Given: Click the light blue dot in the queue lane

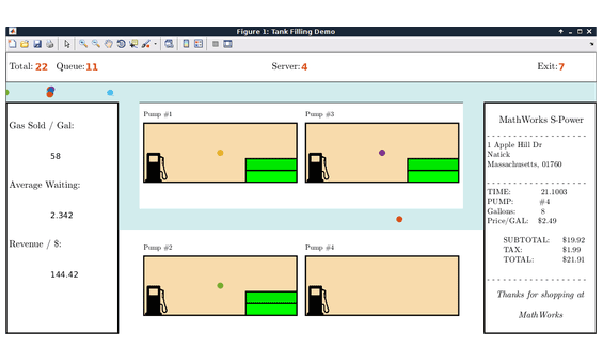Looking at the screenshot, I should [x=110, y=92].
